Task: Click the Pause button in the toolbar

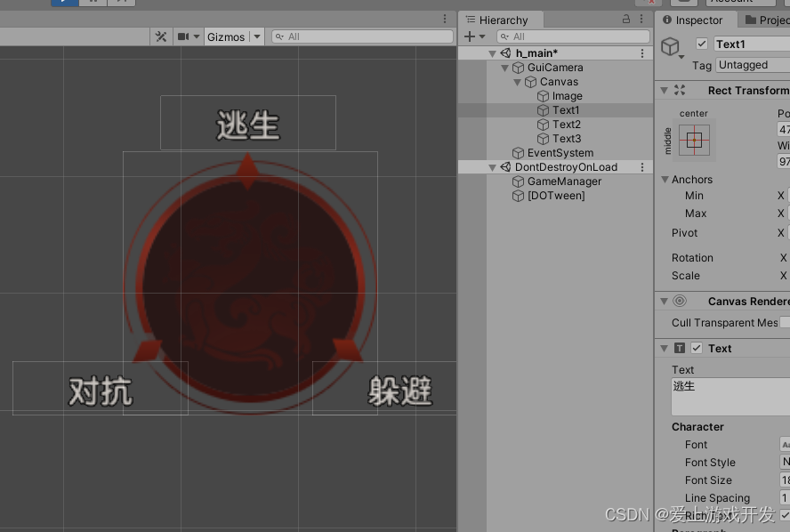Action: (x=92, y=4)
